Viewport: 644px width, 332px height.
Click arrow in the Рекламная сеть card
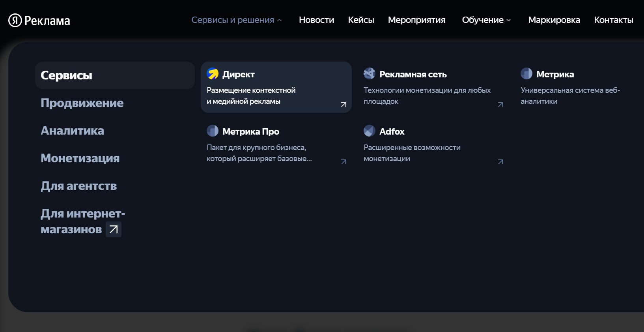(x=500, y=105)
